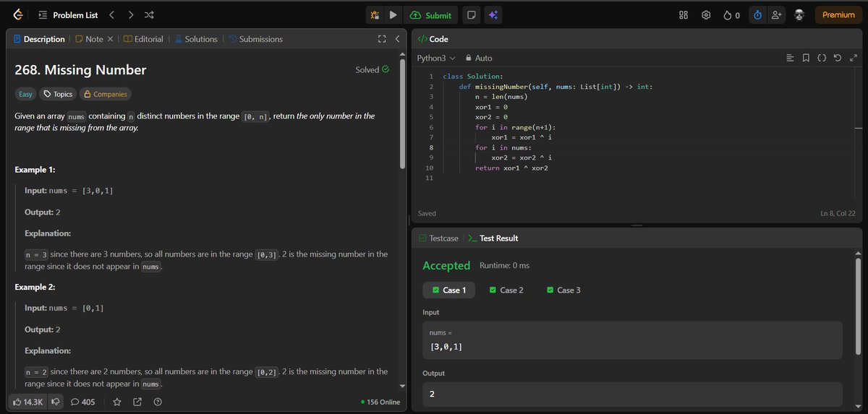
Task: Toggle the Auto lock setting
Action: (x=479, y=58)
